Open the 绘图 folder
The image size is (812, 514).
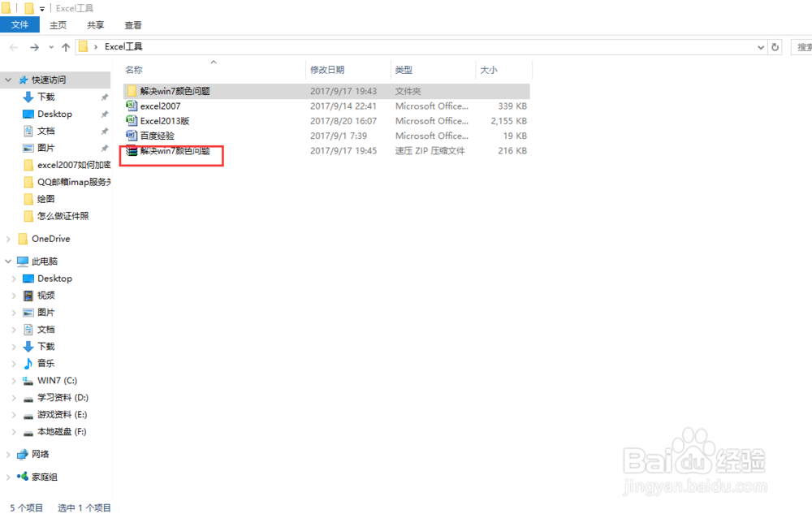46,199
